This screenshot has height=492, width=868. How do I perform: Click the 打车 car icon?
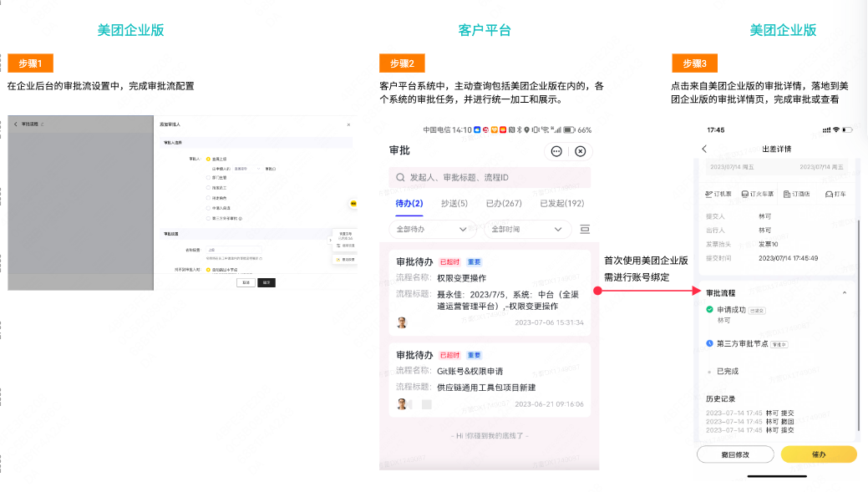click(x=829, y=195)
